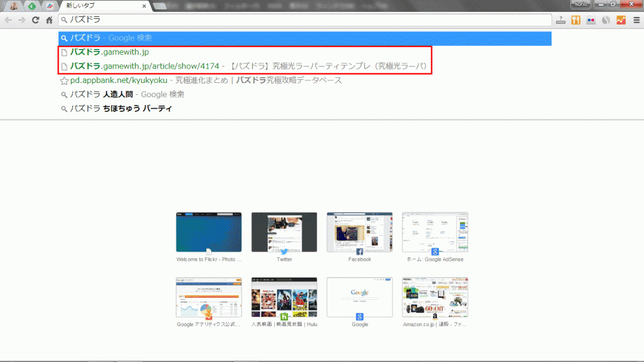Open the Twitter thumbnail tile
644x362 pixels.
coord(284,233)
